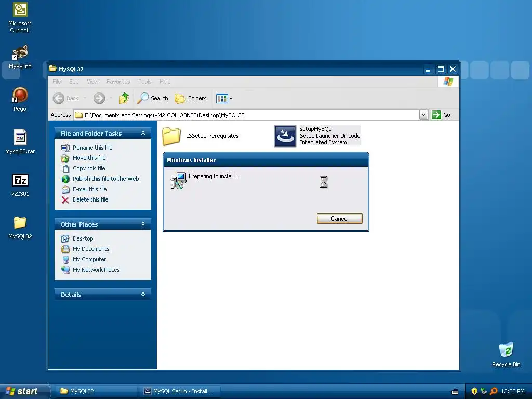Toggle the Folders pane button
Screen dimensions: 532x399
[x=191, y=98]
